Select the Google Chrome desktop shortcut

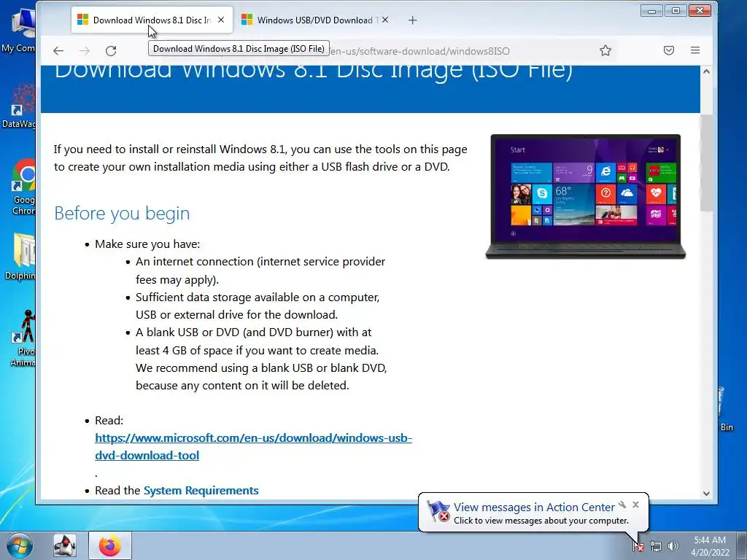click(x=23, y=187)
